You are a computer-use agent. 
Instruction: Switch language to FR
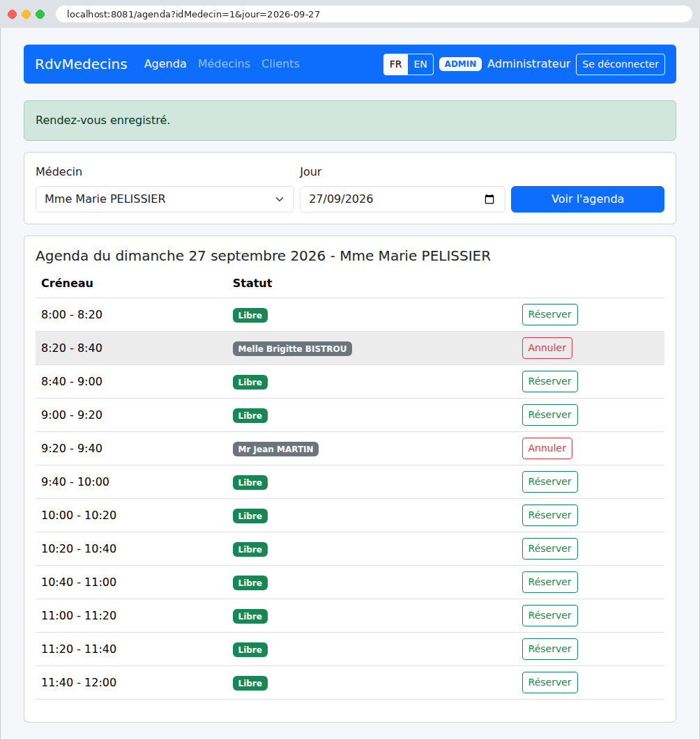[x=396, y=64]
